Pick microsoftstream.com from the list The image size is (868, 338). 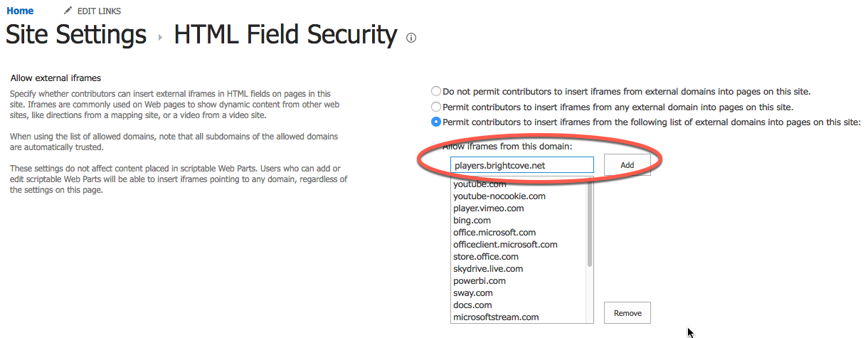496,317
